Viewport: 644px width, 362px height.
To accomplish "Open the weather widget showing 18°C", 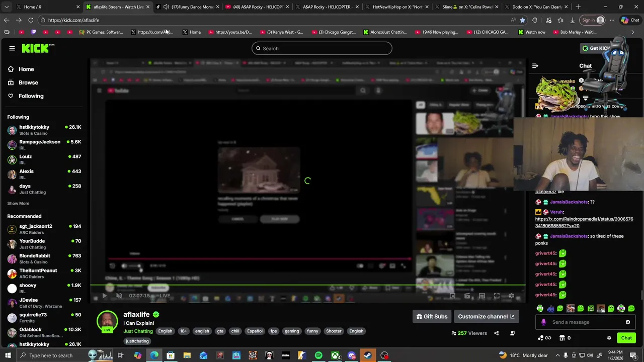I will click(523, 355).
